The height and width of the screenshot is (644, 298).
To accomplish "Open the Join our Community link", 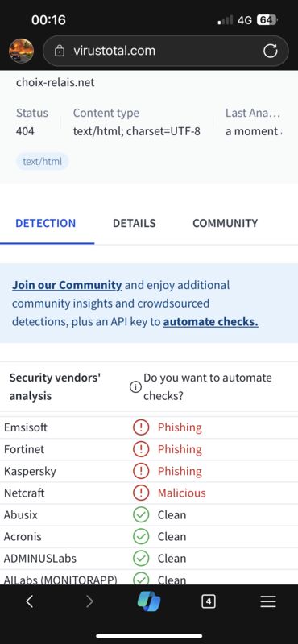I will 67,285.
